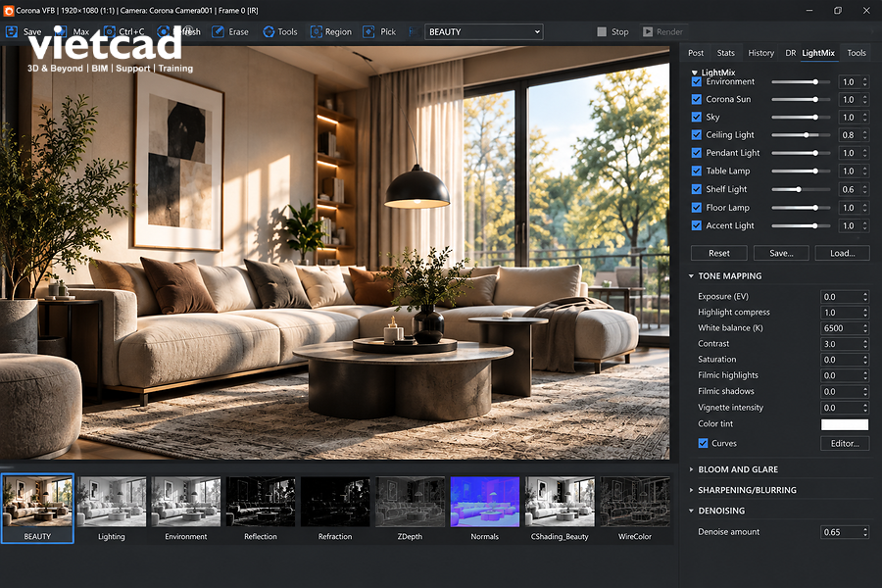Toggle the Accent Light checkbox
The height and width of the screenshot is (588, 882).
(697, 225)
